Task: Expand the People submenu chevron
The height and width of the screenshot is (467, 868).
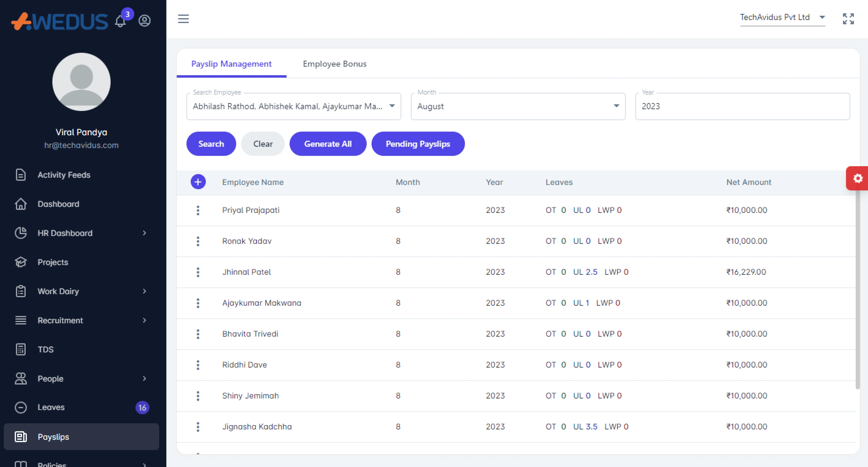Action: tap(145, 378)
